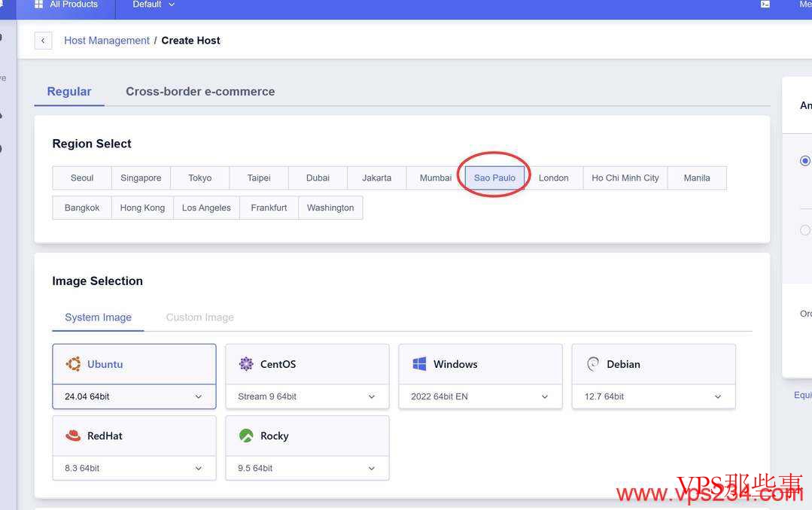Click the Rocky Linux logo icon

pos(246,436)
